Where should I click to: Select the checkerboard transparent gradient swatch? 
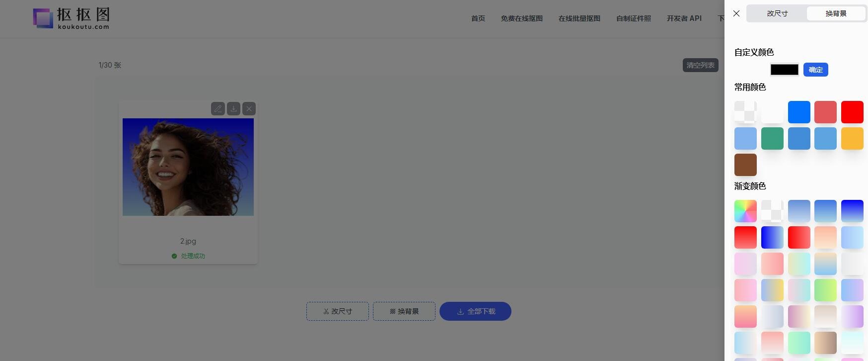(772, 211)
